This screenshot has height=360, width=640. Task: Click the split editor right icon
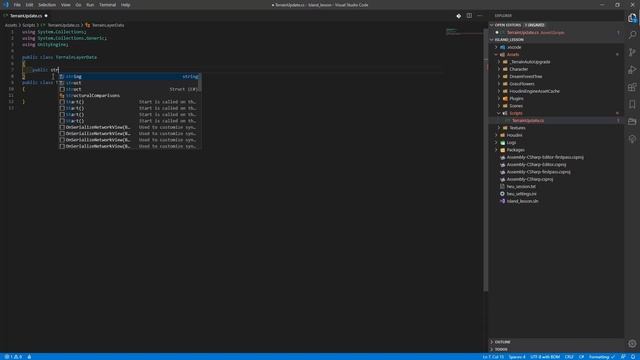click(469, 16)
